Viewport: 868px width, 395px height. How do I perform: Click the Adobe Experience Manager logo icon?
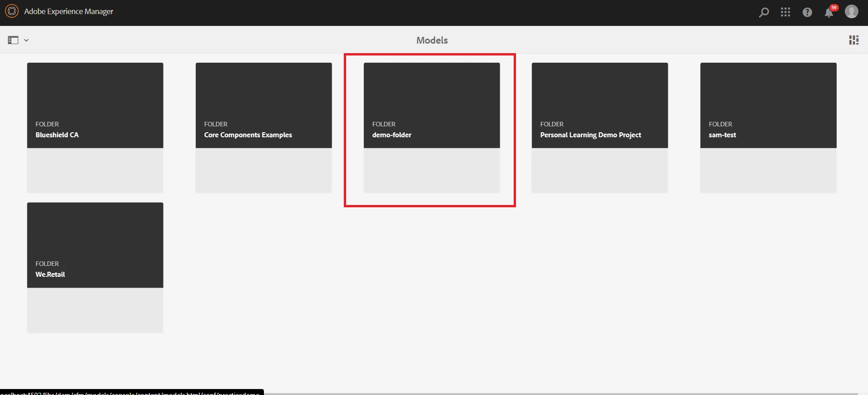[x=12, y=11]
